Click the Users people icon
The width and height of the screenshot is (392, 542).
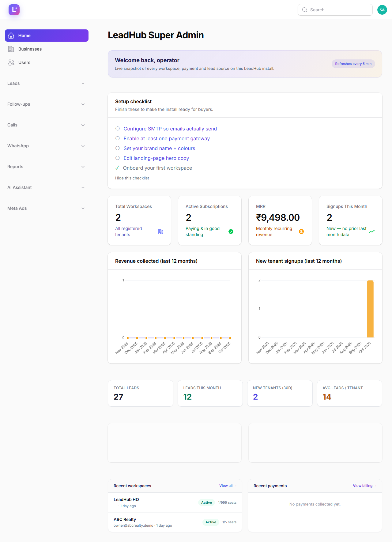(11, 62)
